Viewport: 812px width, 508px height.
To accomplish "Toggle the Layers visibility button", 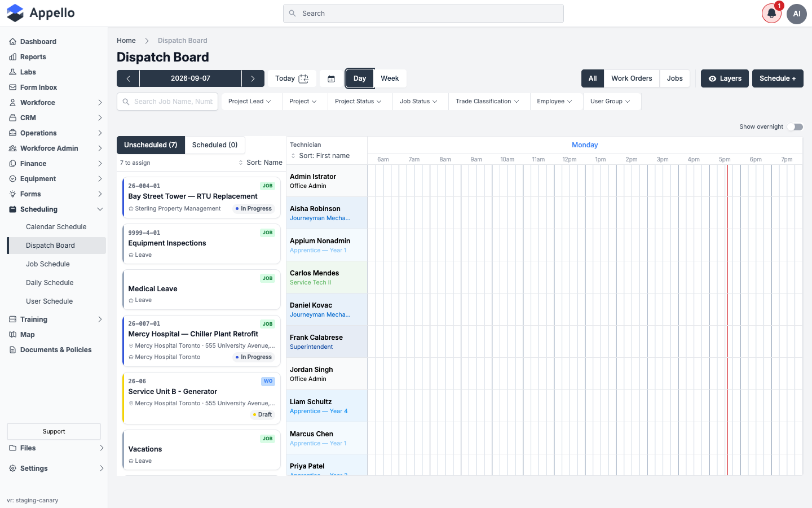I will [725, 78].
